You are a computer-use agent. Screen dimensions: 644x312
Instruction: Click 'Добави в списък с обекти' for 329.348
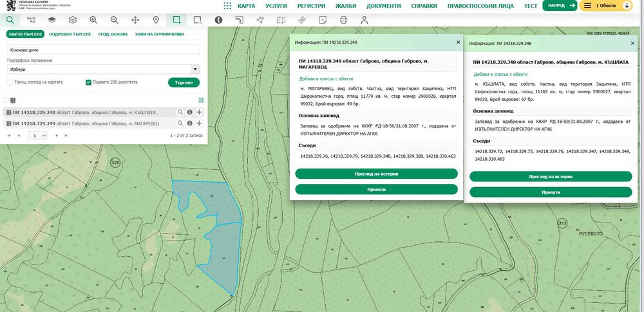[500, 75]
